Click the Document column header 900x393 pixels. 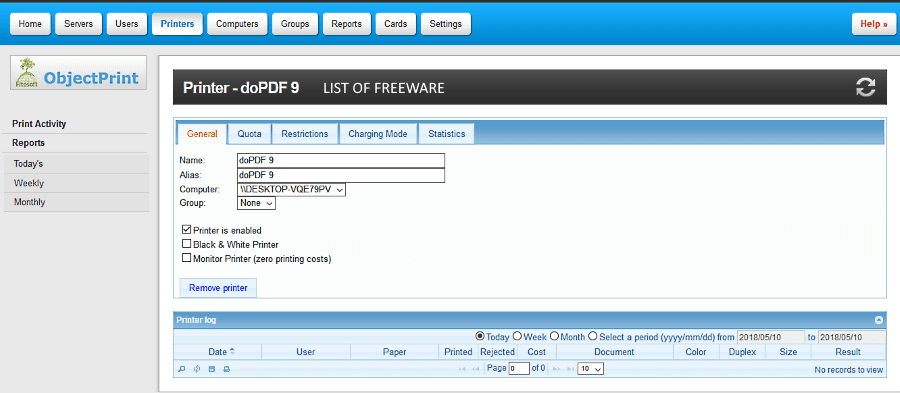pos(614,352)
